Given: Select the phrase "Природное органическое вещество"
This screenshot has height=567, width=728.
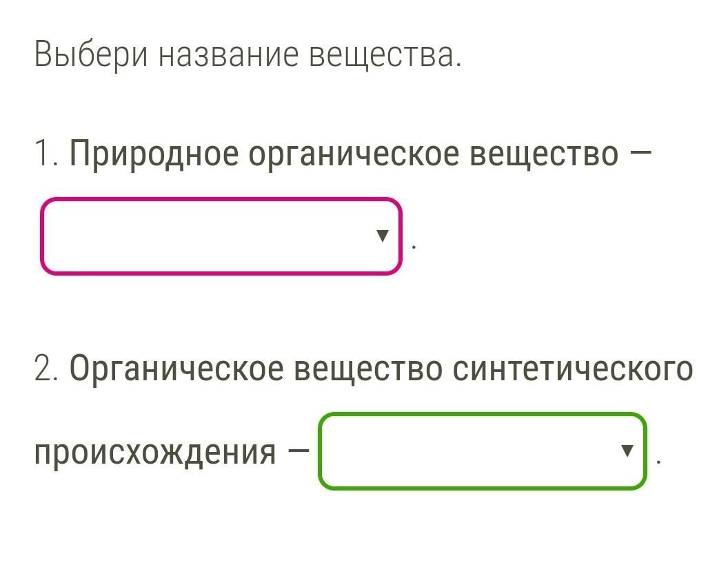Looking at the screenshot, I should click(x=344, y=154).
